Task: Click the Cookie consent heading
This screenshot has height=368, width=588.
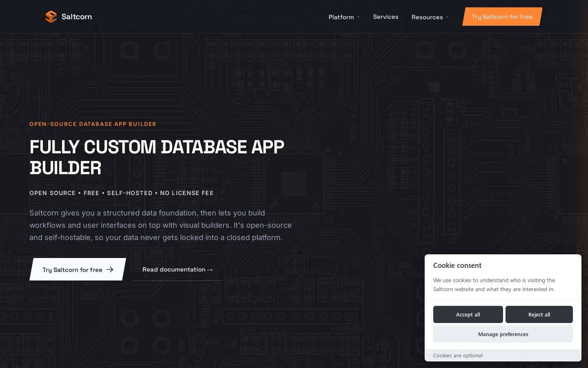Action: [x=457, y=265]
